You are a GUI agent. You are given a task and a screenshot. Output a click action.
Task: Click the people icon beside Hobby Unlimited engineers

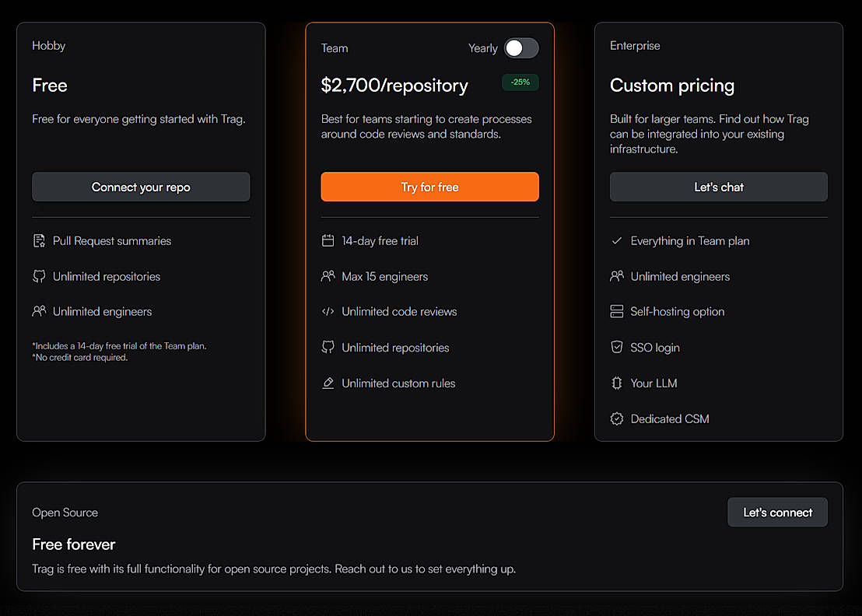[39, 312]
